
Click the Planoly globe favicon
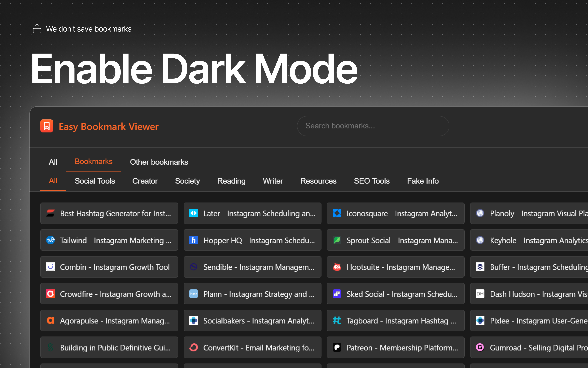[480, 213]
